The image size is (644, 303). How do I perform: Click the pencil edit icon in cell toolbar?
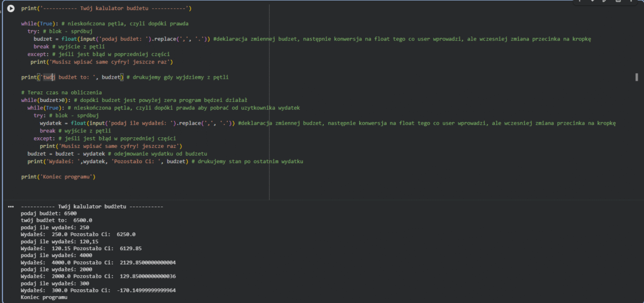(x=605, y=2)
